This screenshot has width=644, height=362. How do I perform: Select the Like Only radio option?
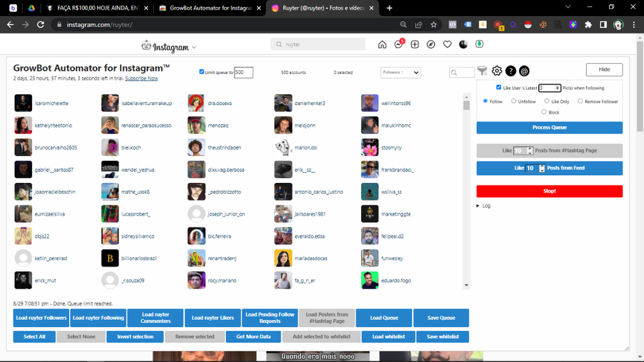(547, 100)
